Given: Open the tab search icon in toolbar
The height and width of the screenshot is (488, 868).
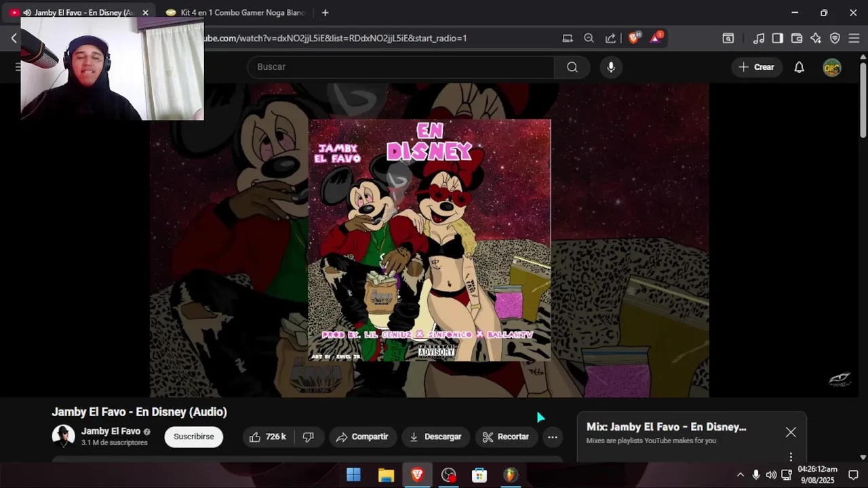Looking at the screenshot, I should 728,39.
